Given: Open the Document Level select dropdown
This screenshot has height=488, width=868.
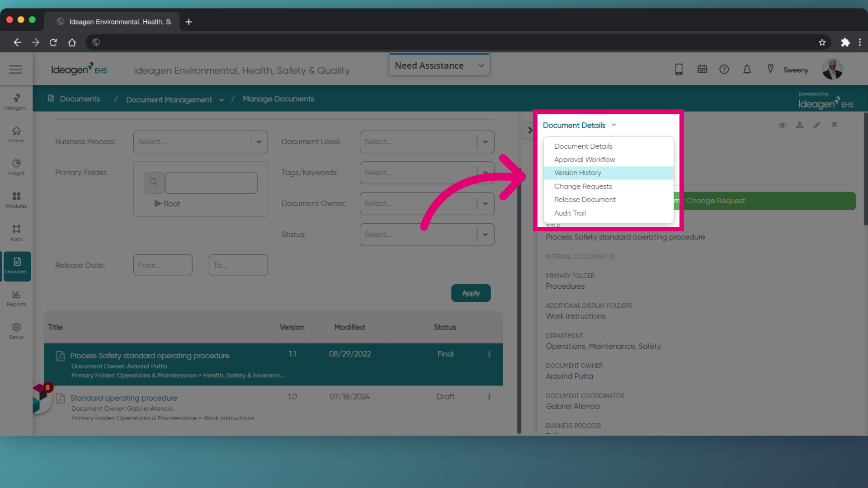Looking at the screenshot, I should point(427,142).
